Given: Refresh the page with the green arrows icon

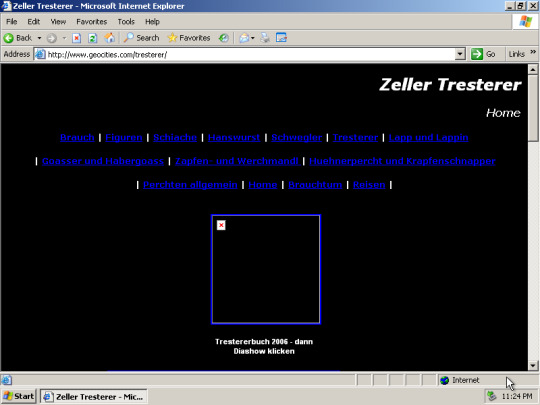Looking at the screenshot, I should click(92, 38).
